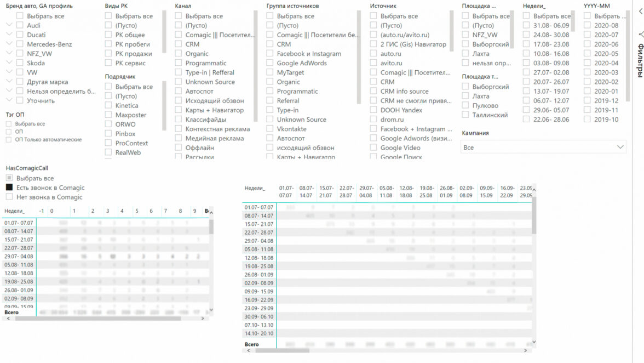Click horizontal scrollbar thumb under left table
644x363 pixels.
coord(99,318)
